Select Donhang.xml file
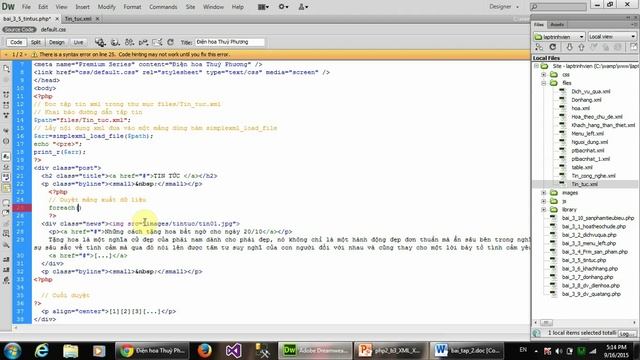 [586, 100]
